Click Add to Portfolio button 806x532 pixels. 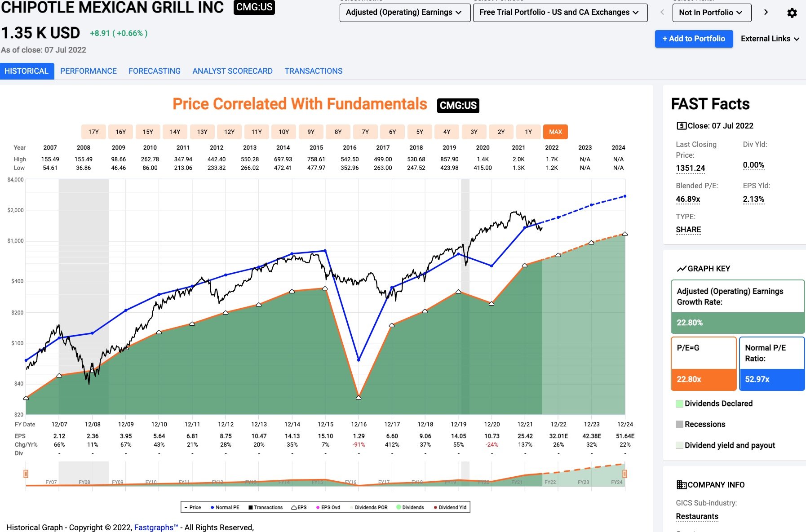(694, 39)
